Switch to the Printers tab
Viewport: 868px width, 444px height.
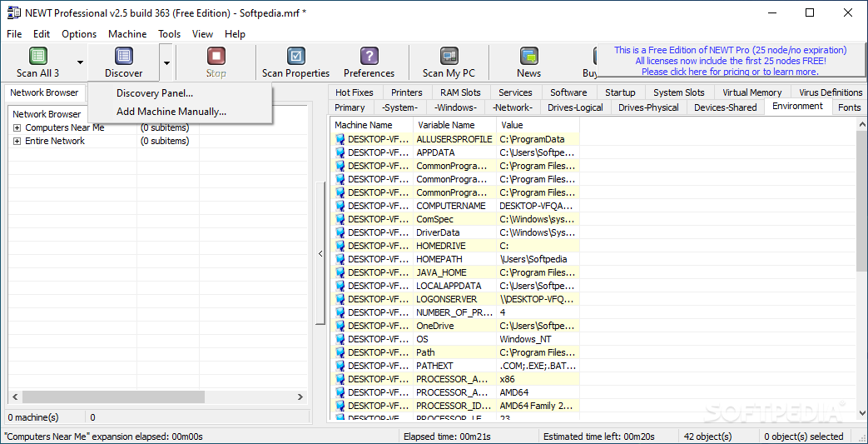(x=406, y=92)
